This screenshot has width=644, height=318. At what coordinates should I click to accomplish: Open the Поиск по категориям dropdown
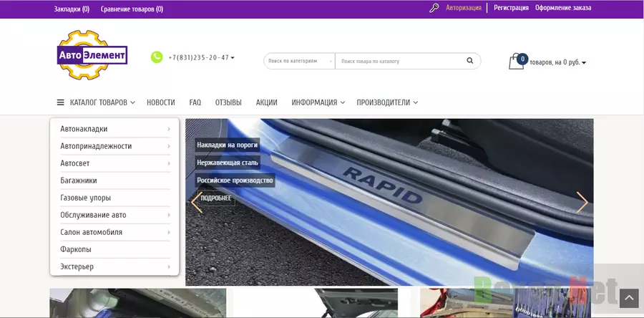(299, 61)
